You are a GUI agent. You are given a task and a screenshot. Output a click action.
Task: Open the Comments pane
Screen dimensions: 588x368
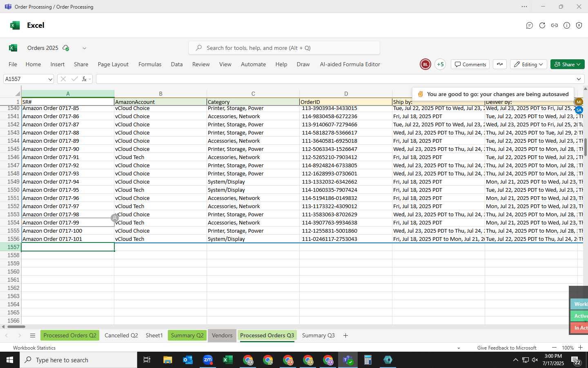(470, 64)
